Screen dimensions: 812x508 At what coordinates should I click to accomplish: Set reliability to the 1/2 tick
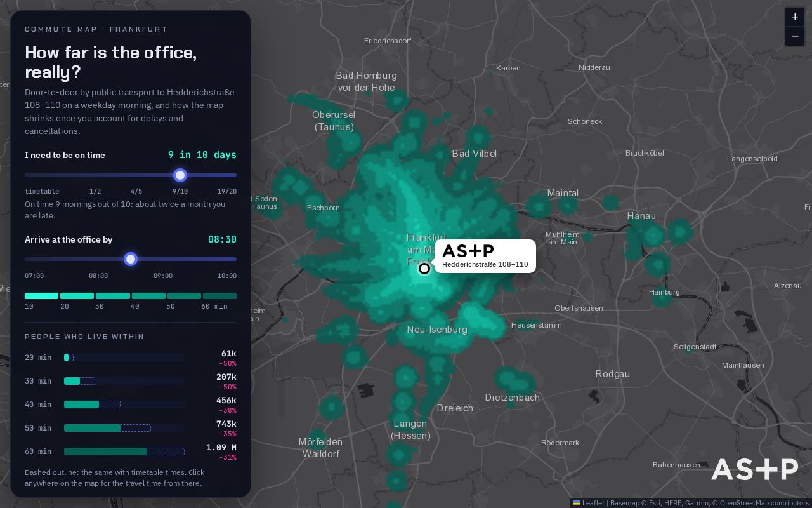click(95, 191)
